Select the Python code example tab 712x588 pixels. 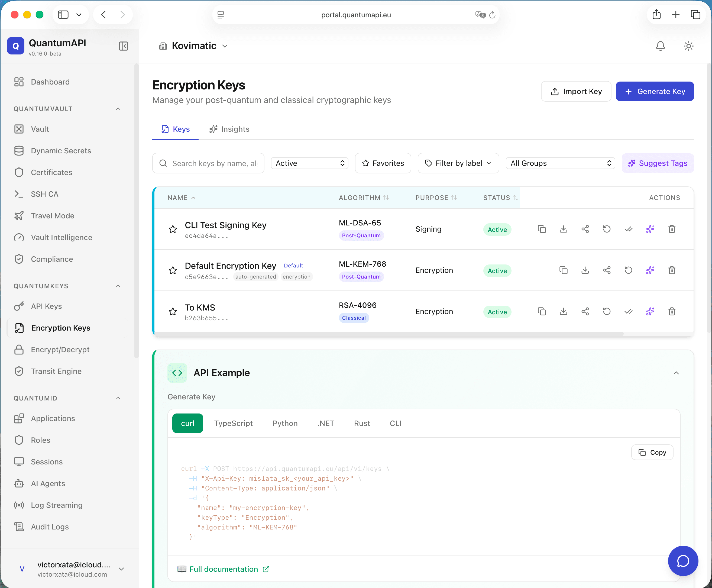[285, 423]
